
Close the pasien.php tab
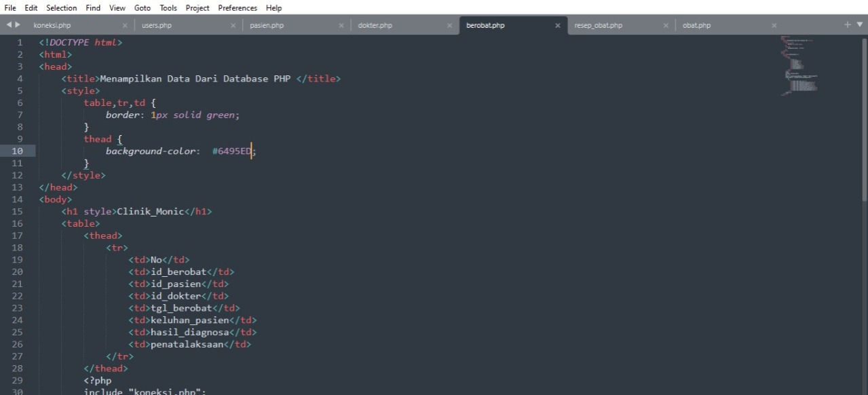point(341,26)
